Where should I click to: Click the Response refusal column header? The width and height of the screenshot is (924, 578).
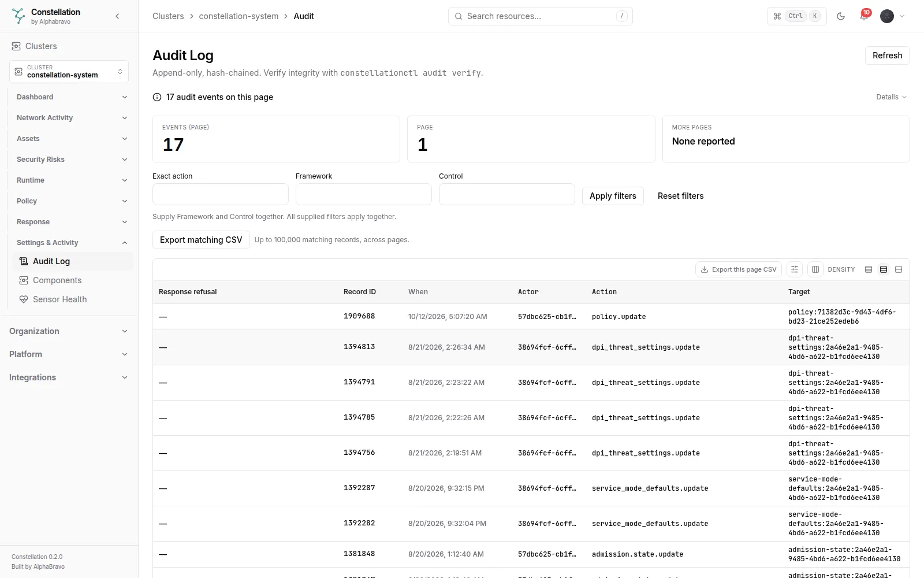click(188, 292)
